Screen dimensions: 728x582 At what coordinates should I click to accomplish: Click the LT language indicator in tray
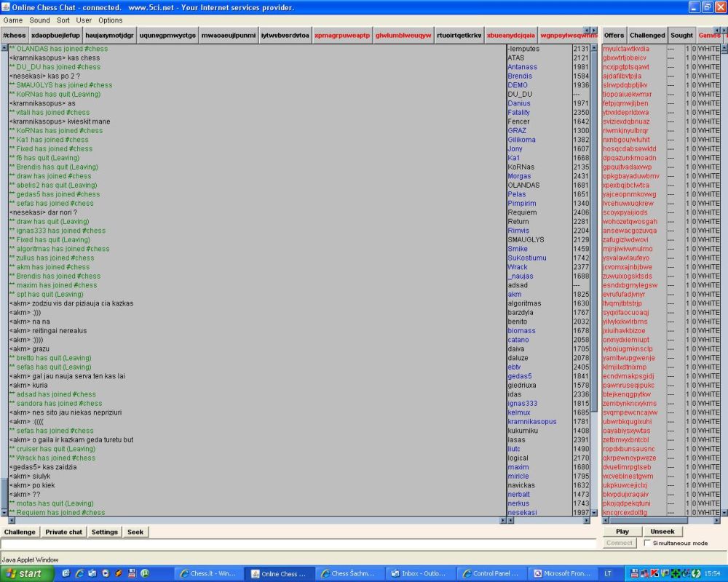tap(608, 573)
